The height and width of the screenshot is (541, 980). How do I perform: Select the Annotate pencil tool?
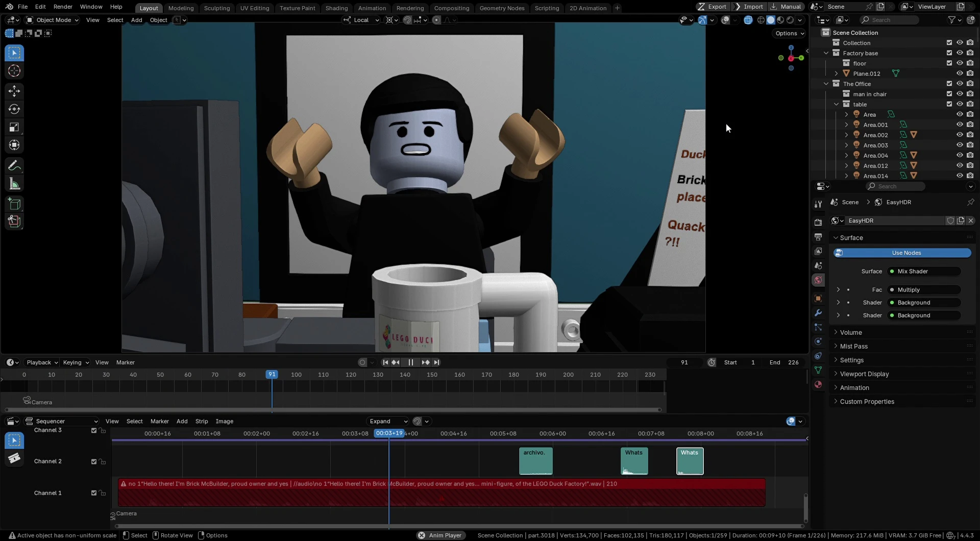[14, 166]
